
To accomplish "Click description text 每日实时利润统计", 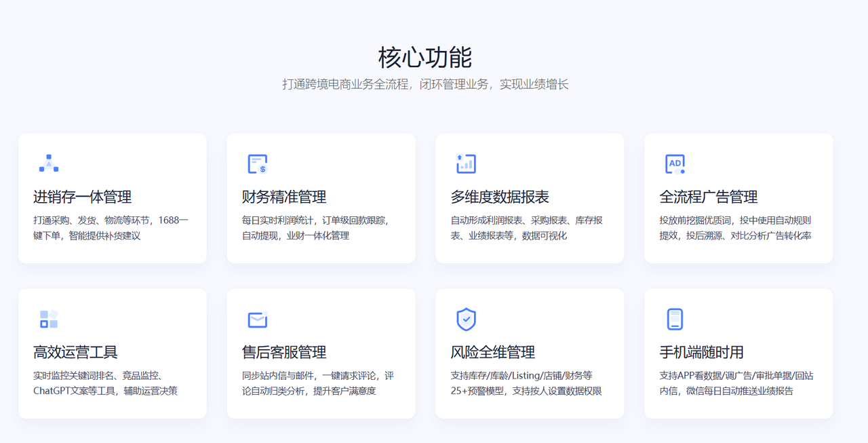I will (x=279, y=220).
